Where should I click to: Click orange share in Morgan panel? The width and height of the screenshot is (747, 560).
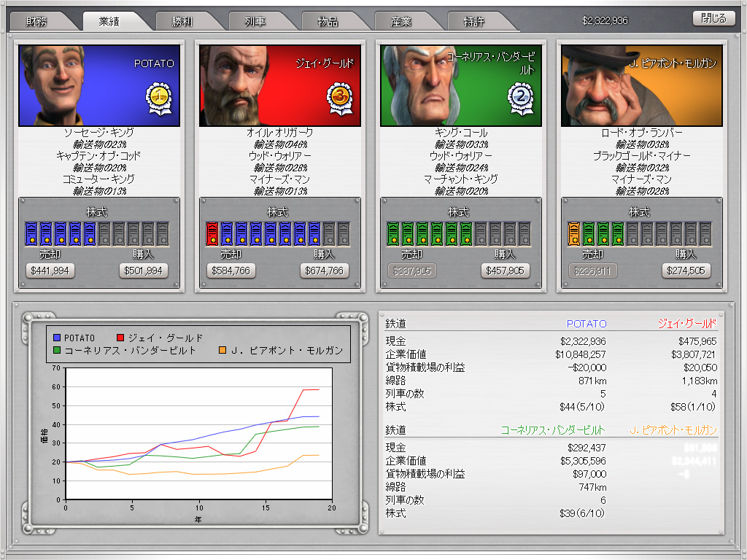tap(574, 234)
